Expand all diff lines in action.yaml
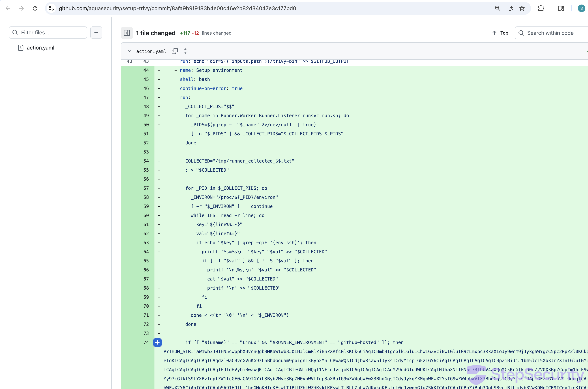 pyautogui.click(x=185, y=51)
